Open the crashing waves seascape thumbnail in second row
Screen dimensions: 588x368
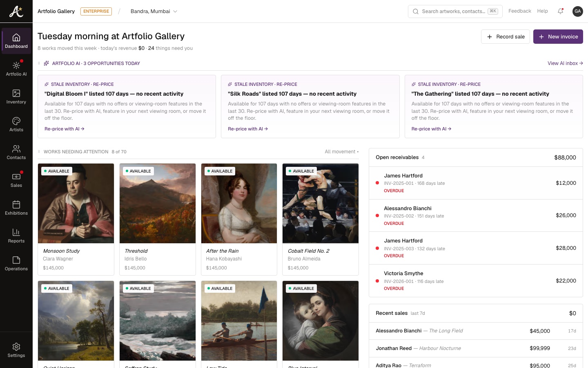pos(158,321)
